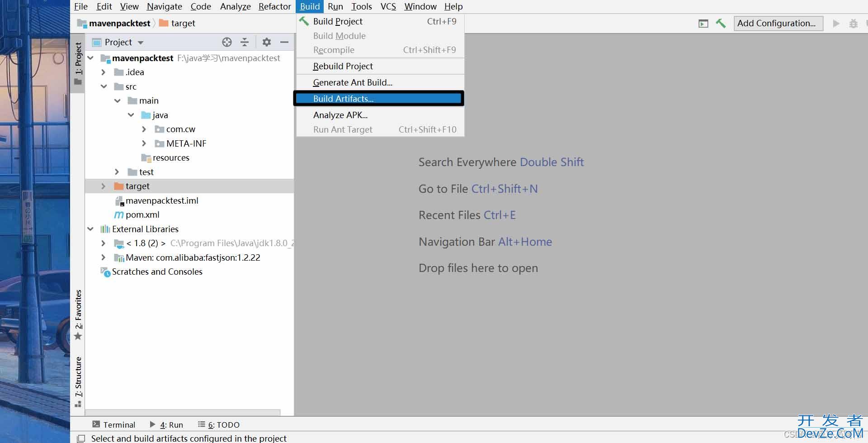Open the File menu

click(81, 6)
